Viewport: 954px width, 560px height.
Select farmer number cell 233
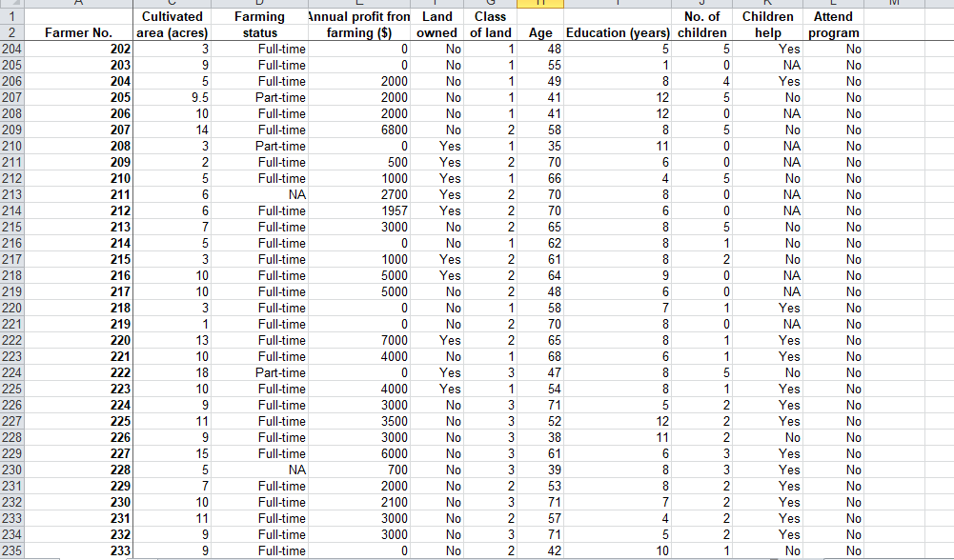(78, 550)
